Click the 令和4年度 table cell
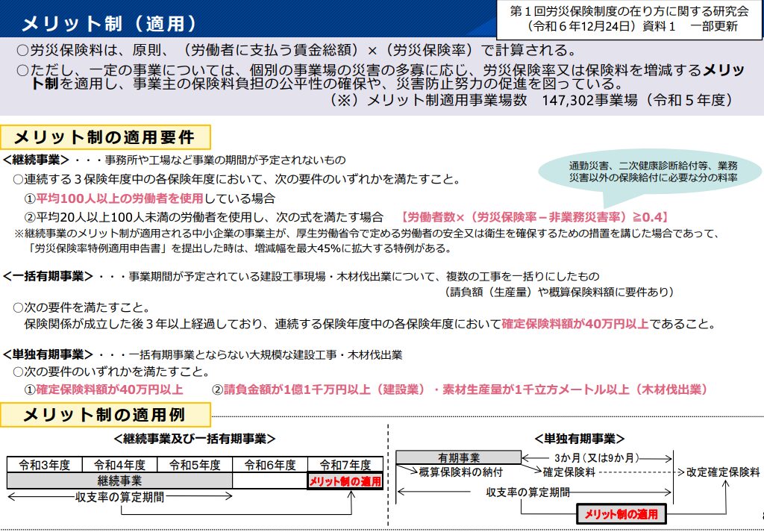The width and height of the screenshot is (764, 532). coord(119,464)
